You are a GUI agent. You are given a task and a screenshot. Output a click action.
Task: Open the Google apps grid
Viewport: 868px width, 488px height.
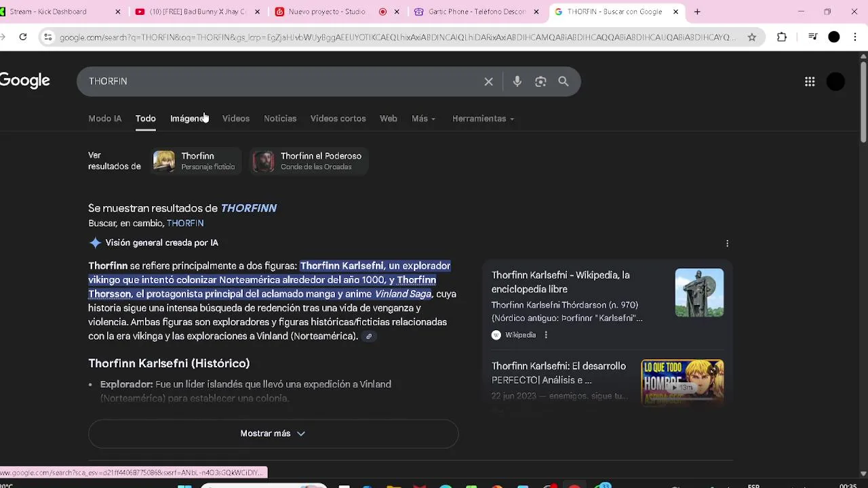point(810,81)
